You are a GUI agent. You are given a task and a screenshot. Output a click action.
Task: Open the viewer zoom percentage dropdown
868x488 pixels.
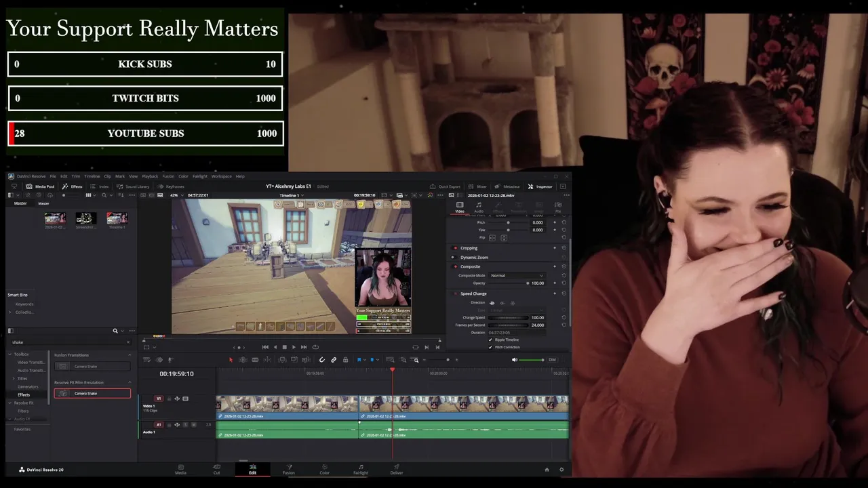tap(176, 195)
